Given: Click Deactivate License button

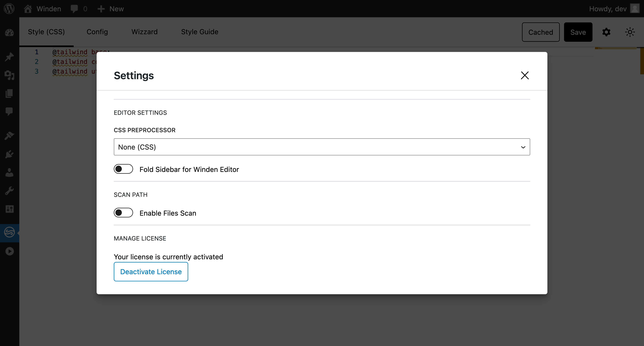Looking at the screenshot, I should pyautogui.click(x=151, y=272).
